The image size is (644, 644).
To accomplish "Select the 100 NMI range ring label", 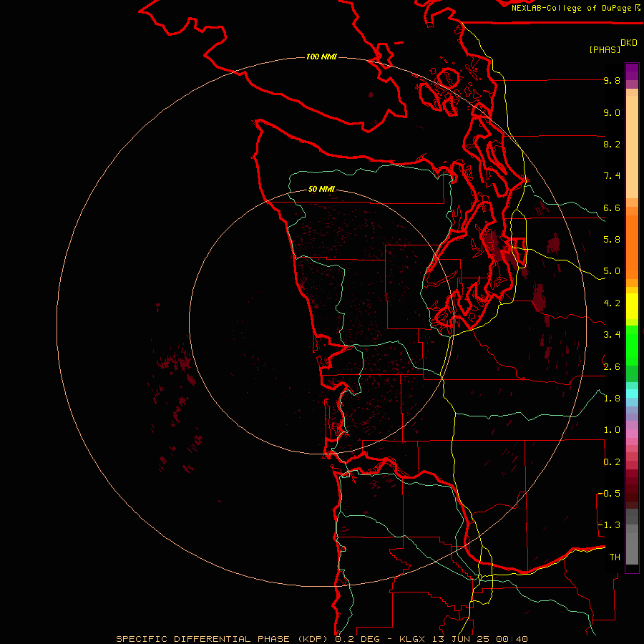I will click(321, 57).
